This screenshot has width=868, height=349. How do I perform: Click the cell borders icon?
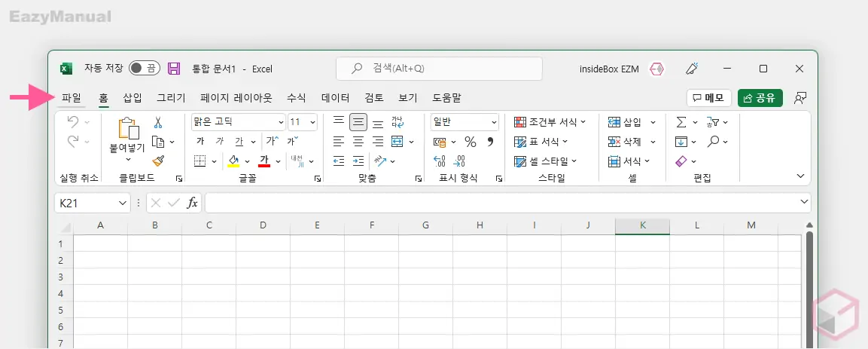199,161
